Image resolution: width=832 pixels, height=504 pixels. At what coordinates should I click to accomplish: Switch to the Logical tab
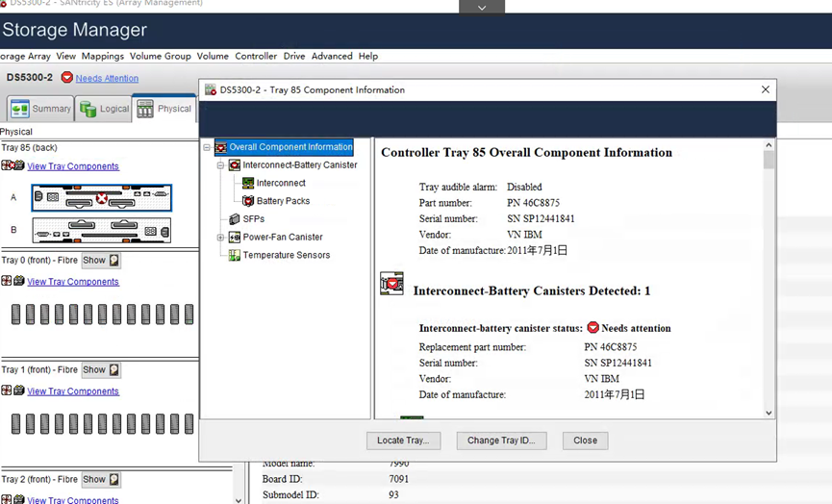104,109
